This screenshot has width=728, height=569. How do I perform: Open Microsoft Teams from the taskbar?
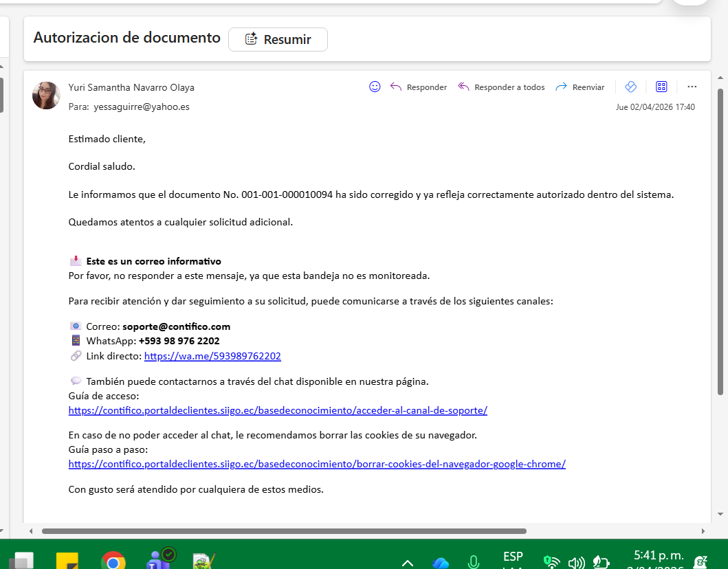point(159,559)
